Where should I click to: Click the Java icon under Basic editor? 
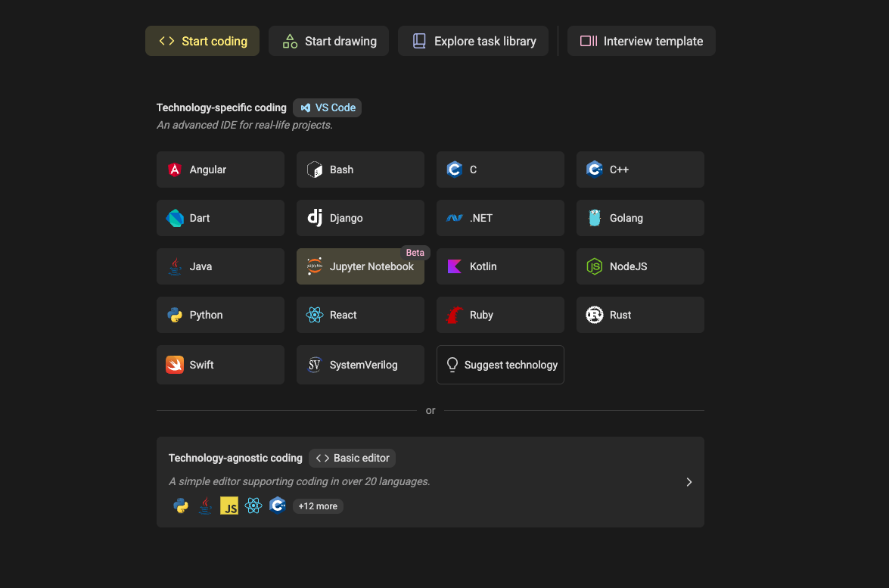(205, 506)
